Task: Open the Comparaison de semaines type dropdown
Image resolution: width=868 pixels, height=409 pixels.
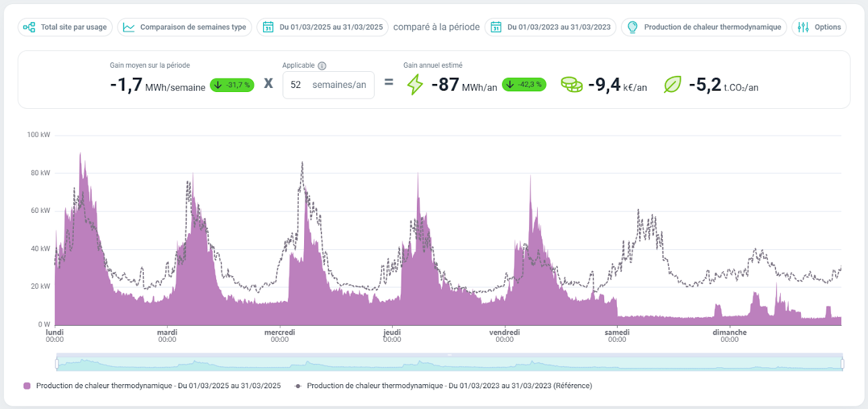Action: click(192, 28)
